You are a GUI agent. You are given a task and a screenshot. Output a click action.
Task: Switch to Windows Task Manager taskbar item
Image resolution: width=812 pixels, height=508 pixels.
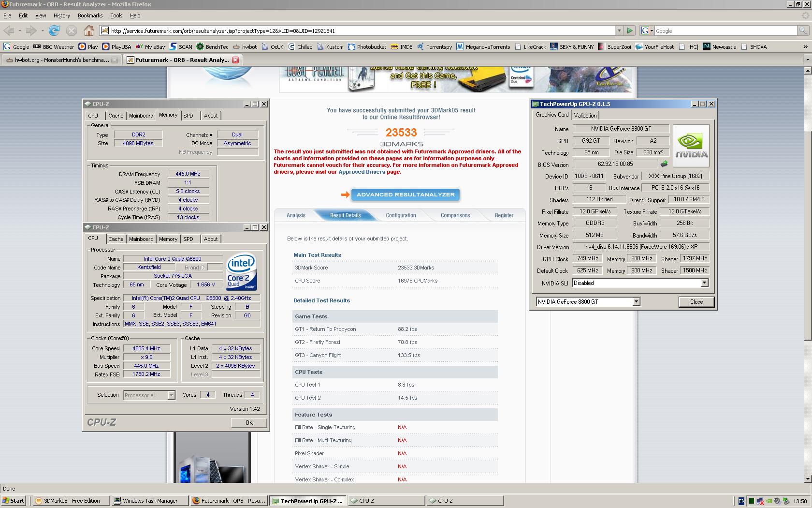coord(150,501)
